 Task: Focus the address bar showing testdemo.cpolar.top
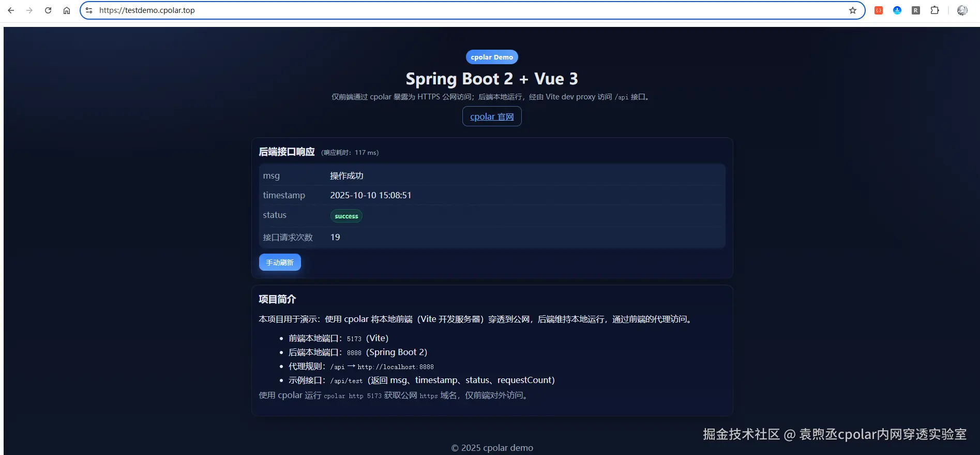472,10
